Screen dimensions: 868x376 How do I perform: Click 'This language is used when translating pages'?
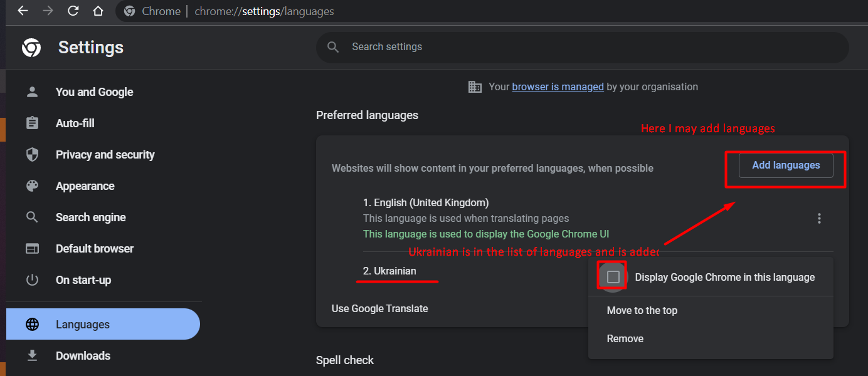click(466, 219)
